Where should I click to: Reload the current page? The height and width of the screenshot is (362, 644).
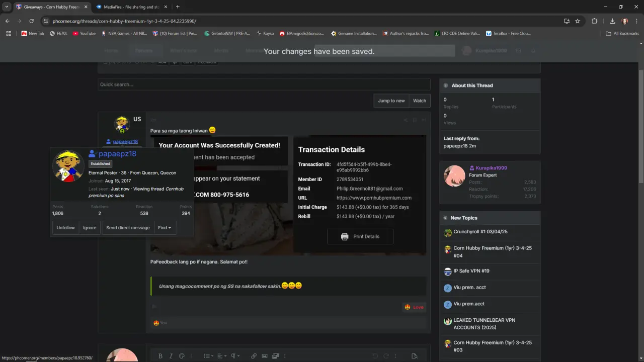point(31,21)
